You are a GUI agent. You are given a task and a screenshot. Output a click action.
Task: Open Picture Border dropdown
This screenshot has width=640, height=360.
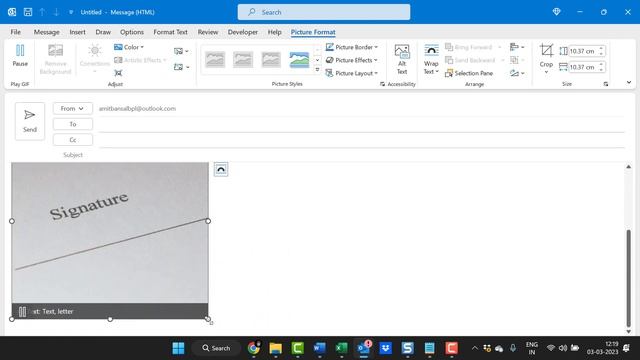[x=351, y=47]
